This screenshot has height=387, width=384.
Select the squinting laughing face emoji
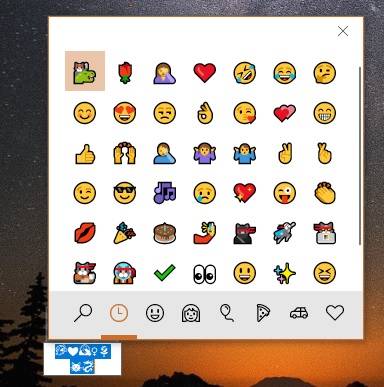click(325, 273)
